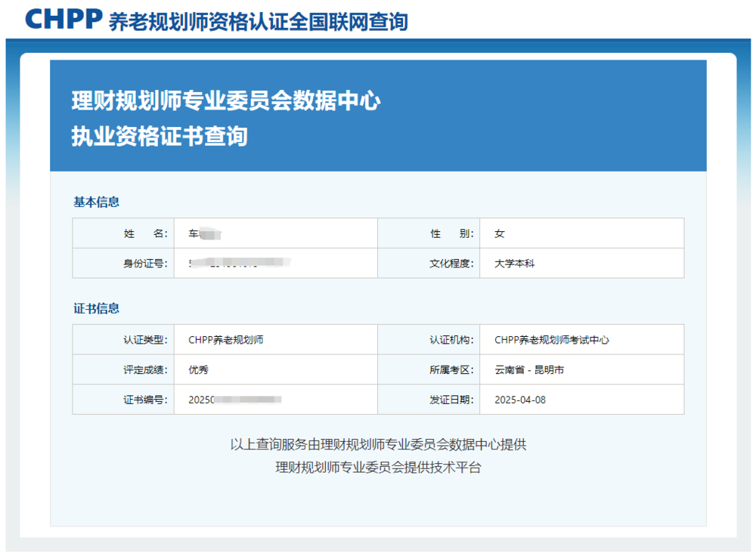Click the 以上查询服务由理财规划师专业委员会数据中心提供 footer text

[378, 444]
